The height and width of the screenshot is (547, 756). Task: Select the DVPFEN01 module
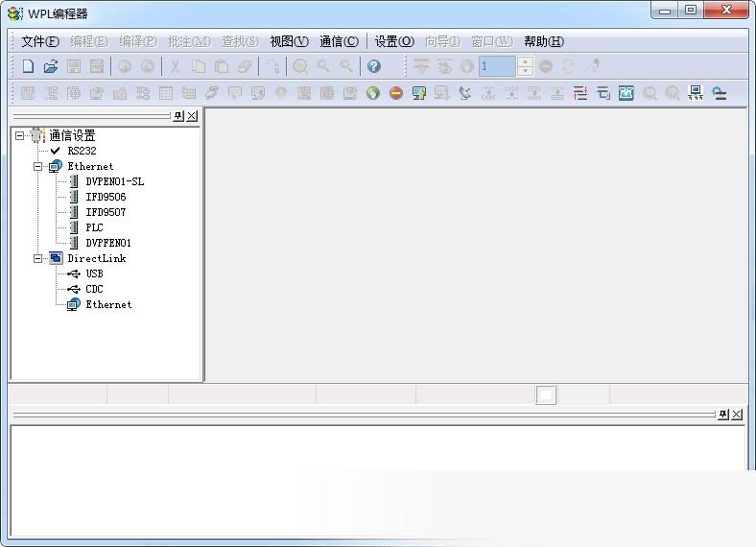click(x=108, y=243)
